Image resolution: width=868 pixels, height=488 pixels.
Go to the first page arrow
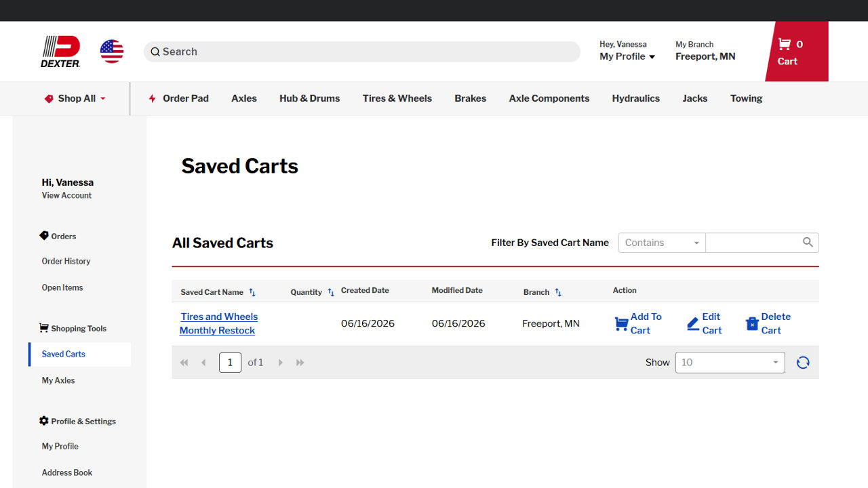(x=184, y=363)
